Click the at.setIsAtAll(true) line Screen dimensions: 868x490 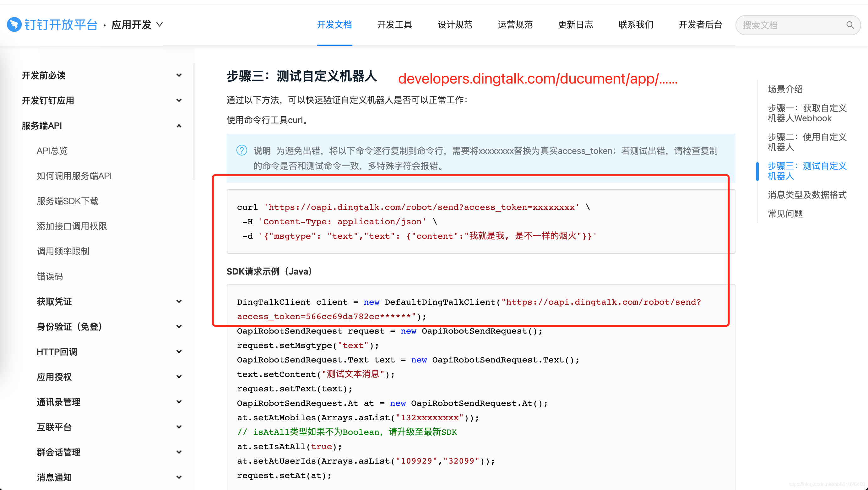coord(290,447)
